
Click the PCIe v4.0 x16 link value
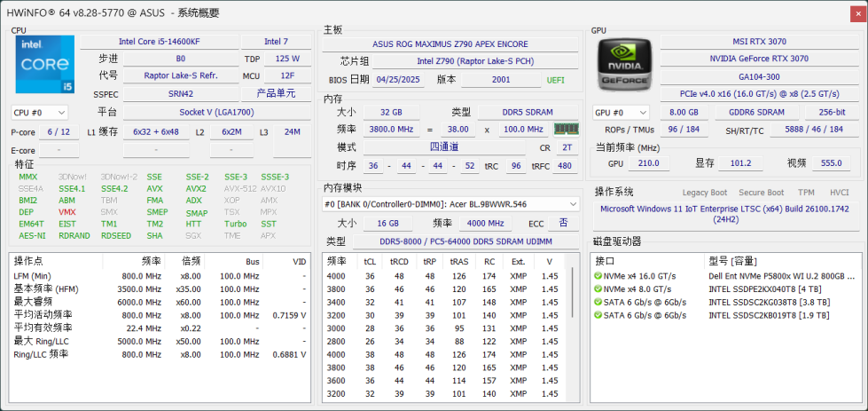coord(759,94)
